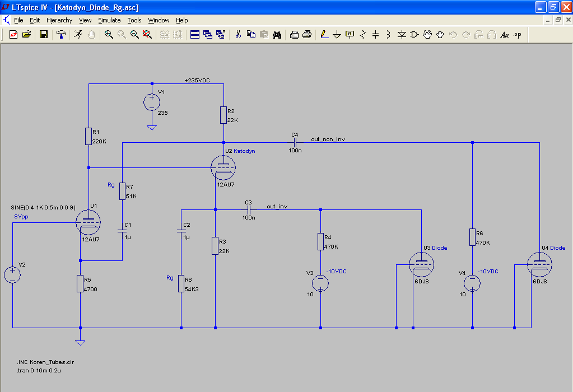
Task: Click the .op SPICE directive tool
Action: tap(518, 35)
